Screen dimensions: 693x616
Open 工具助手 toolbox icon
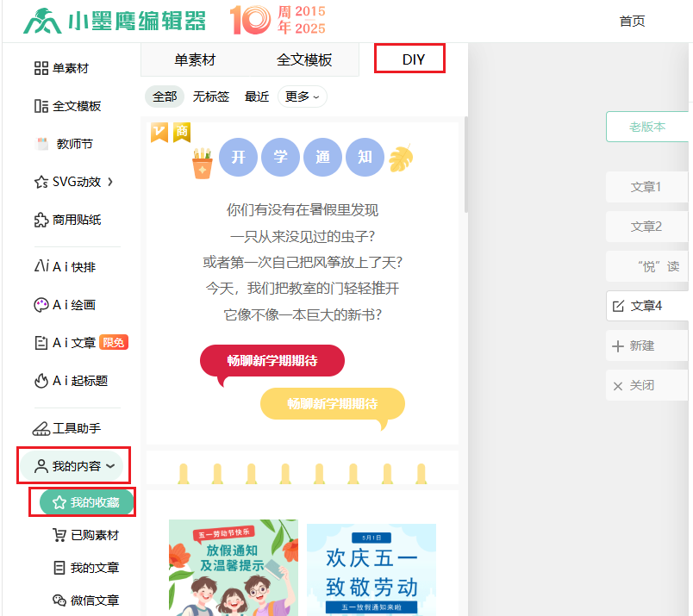point(41,428)
